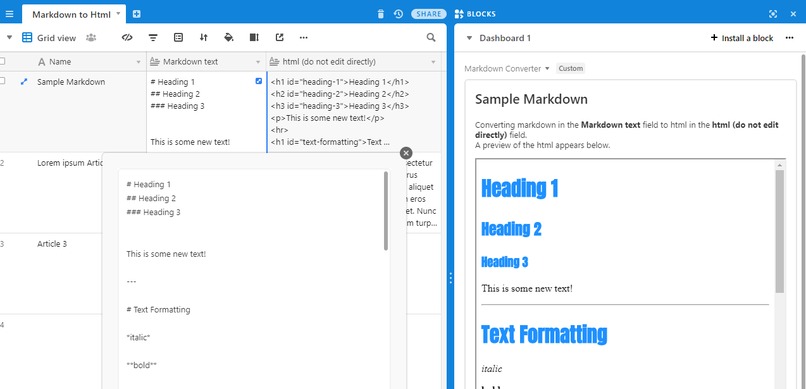
Task: Click the SHARE button
Action: [429, 14]
